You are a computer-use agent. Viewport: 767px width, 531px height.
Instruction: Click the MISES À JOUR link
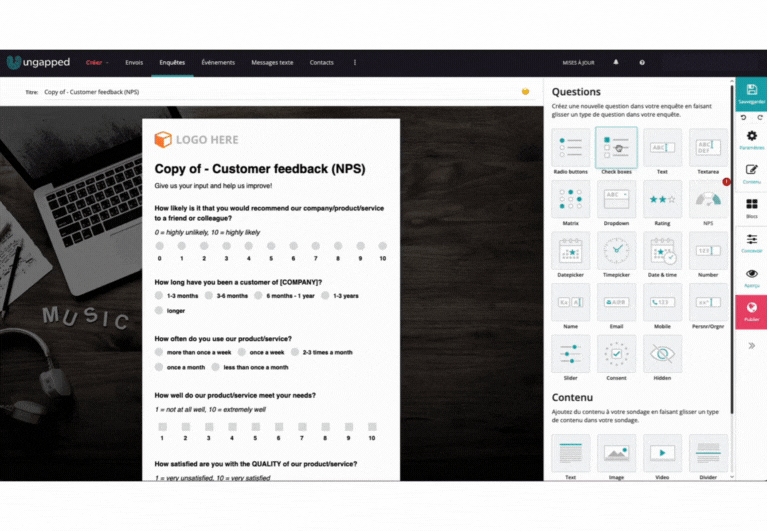pos(578,63)
